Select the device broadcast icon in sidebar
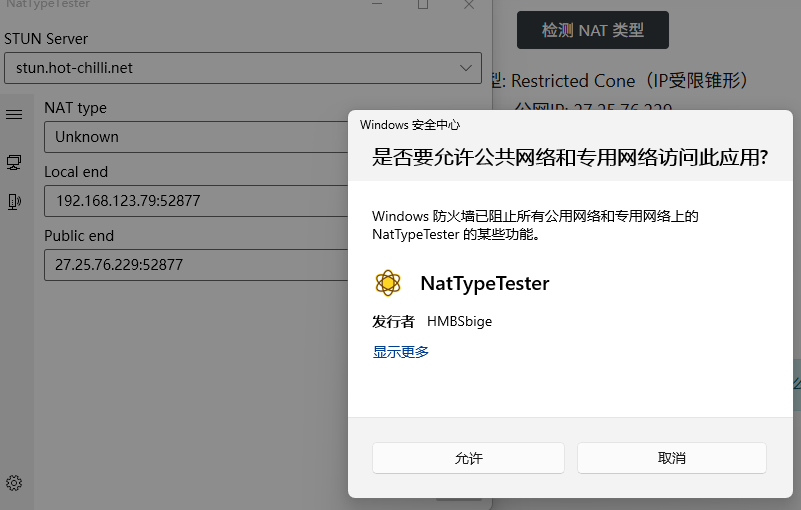Screen dimensions: 801x510 (14, 201)
